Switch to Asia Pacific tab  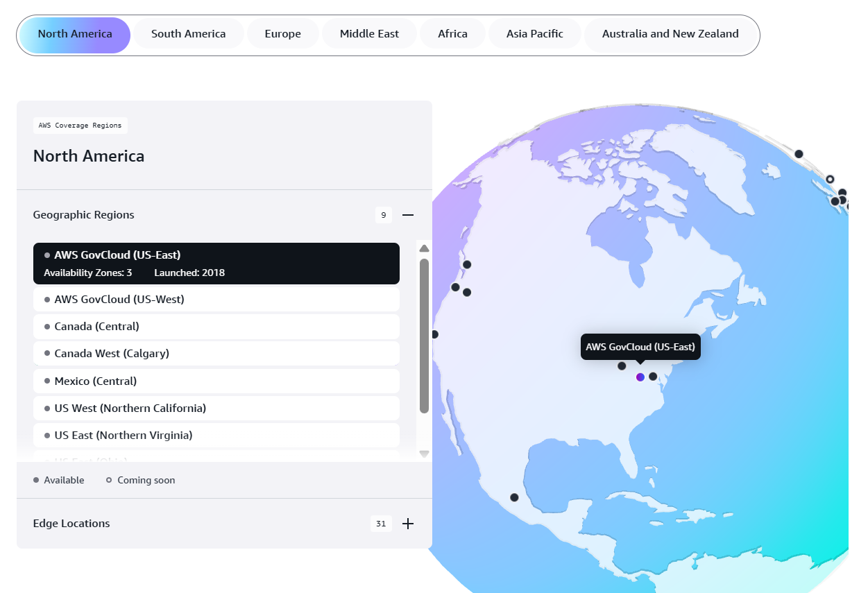pyautogui.click(x=535, y=34)
